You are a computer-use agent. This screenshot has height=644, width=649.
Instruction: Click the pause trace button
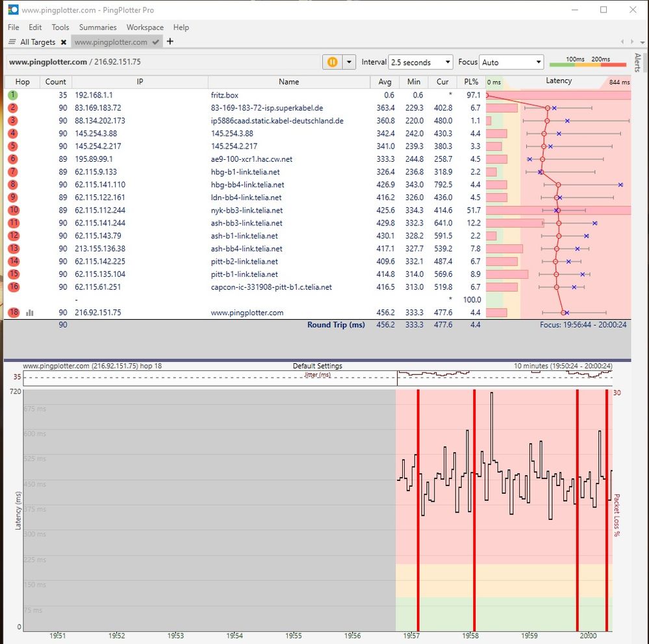coord(333,62)
